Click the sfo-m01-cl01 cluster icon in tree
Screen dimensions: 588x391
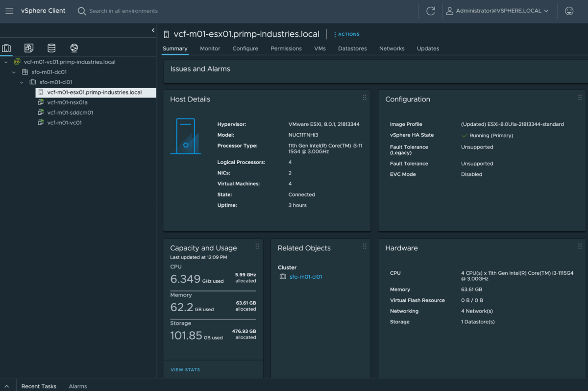click(x=33, y=82)
